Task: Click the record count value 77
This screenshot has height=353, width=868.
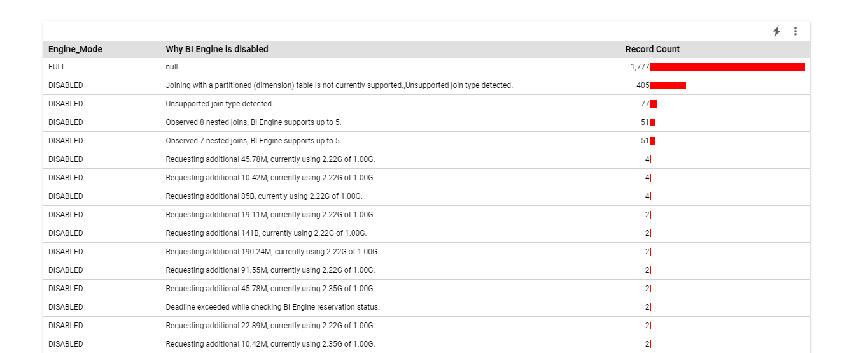Action: [645, 104]
